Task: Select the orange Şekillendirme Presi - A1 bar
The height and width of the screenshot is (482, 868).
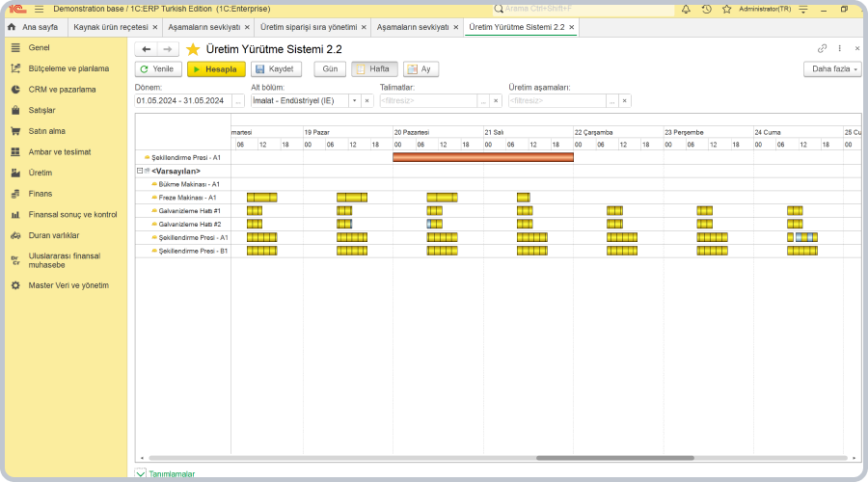Action: (483, 158)
